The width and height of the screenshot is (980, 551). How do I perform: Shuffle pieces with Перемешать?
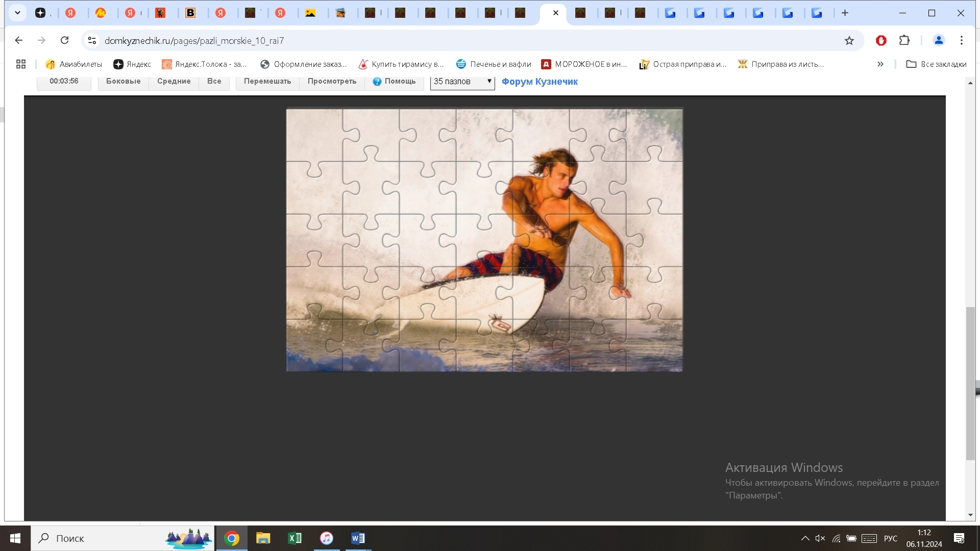click(267, 81)
